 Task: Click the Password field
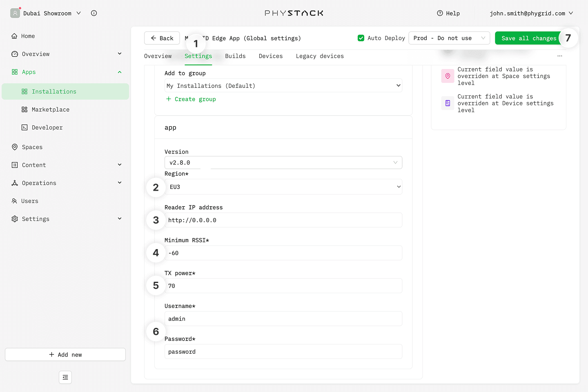tap(283, 352)
